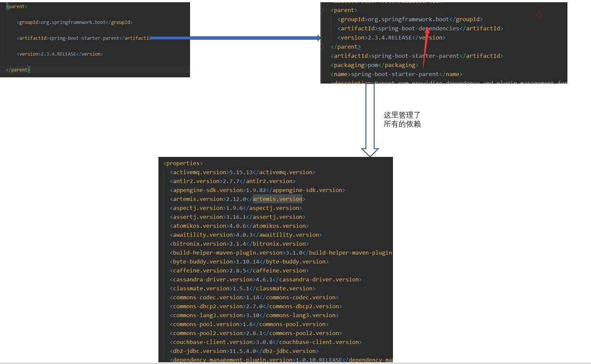
Task: Click the cassandra-driver.version property line
Action: click(x=265, y=280)
